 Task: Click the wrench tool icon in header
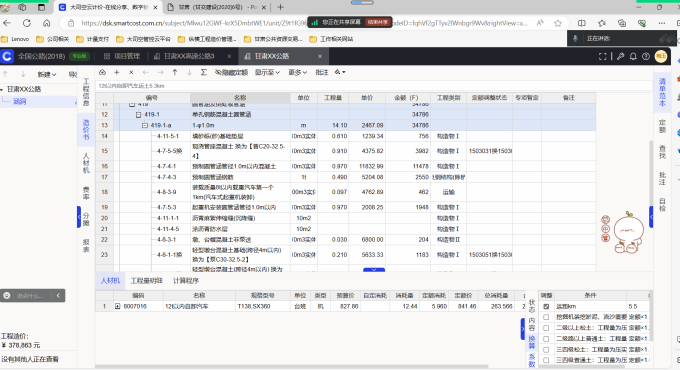tap(621, 56)
